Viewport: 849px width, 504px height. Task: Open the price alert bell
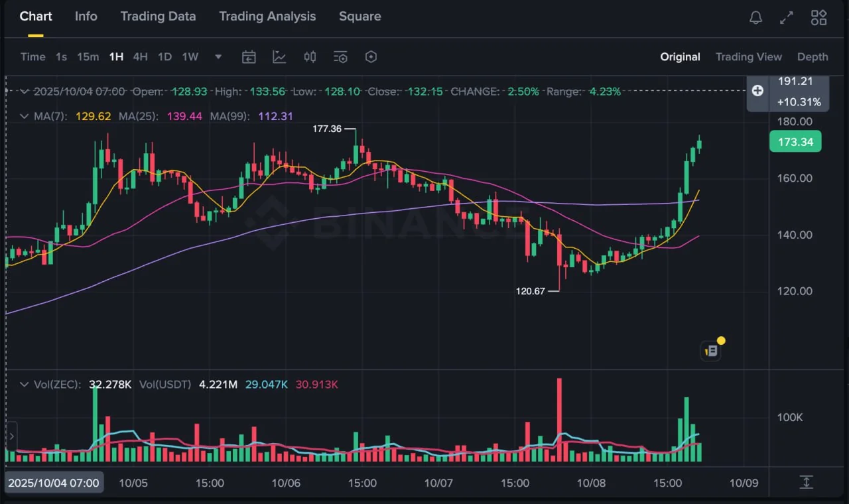coord(755,18)
